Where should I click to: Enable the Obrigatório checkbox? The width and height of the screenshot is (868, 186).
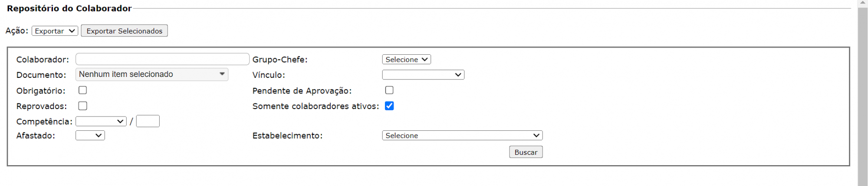pos(82,90)
